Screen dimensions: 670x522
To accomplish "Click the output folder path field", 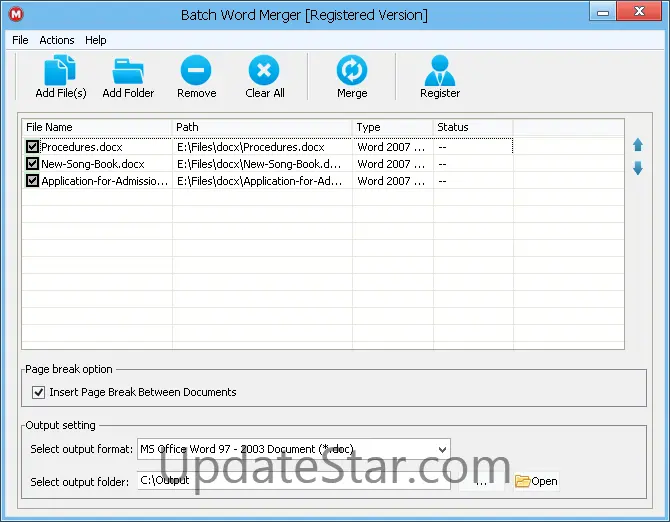I will point(294,481).
